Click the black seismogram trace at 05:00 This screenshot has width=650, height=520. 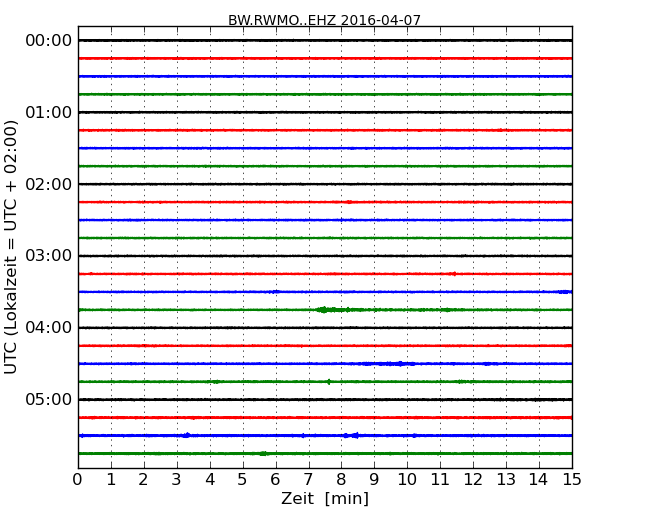(x=325, y=400)
